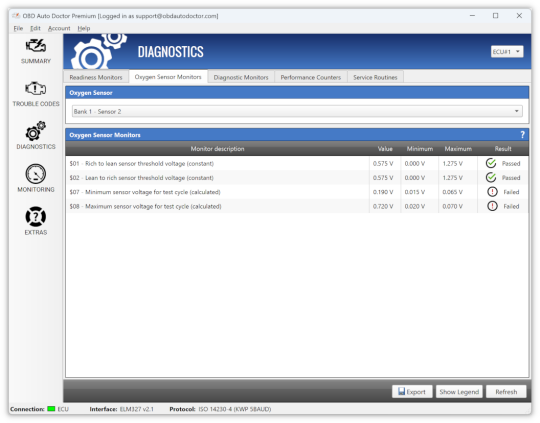Click the Minimum column header

coord(419,148)
